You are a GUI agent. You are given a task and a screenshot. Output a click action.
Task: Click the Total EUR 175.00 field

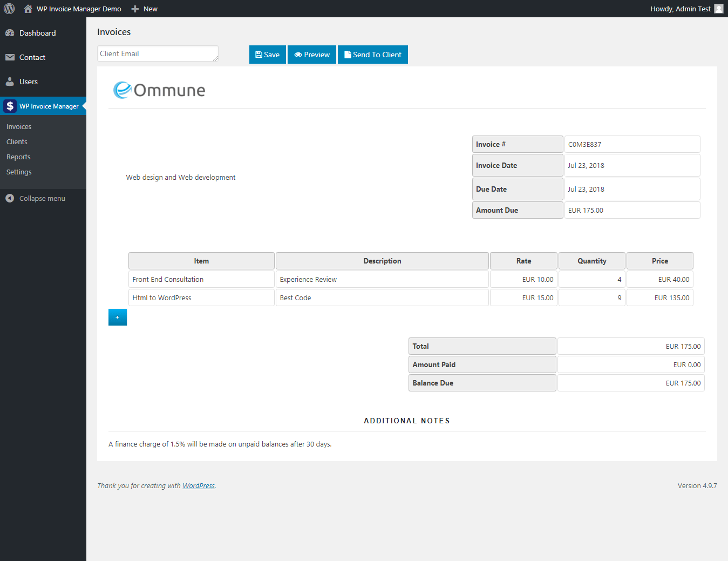click(x=631, y=346)
